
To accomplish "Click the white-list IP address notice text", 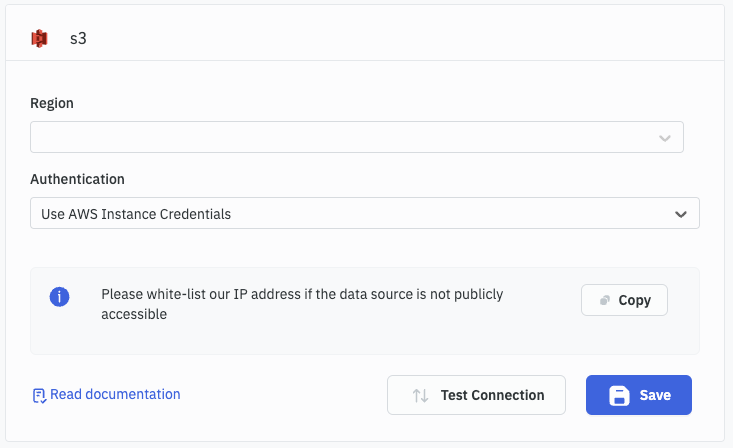I will click(302, 304).
